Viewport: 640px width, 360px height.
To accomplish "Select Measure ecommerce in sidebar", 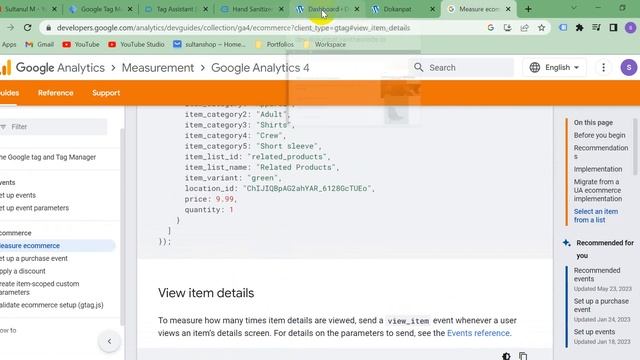I will [x=57, y=246].
